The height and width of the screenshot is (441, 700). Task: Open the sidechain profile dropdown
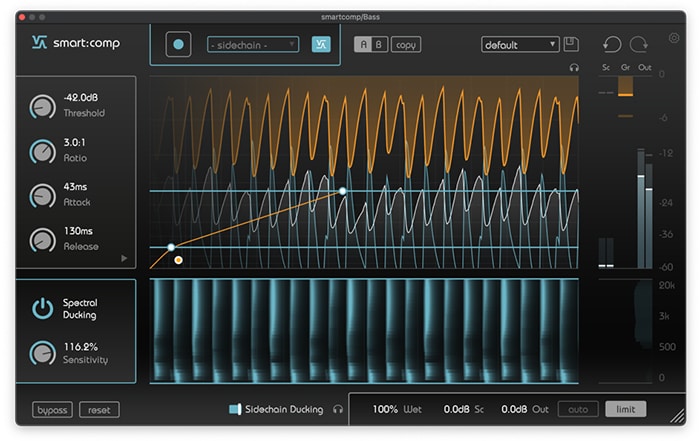253,44
